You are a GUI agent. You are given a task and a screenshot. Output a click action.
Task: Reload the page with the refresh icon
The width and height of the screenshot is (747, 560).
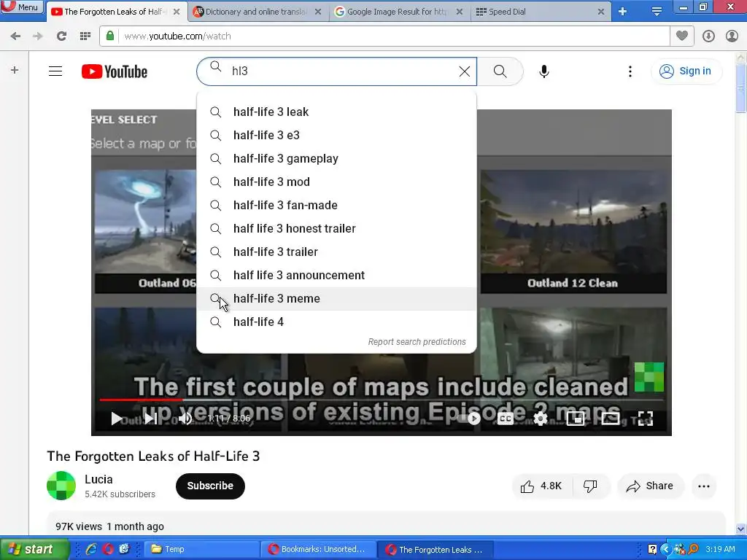(x=61, y=36)
